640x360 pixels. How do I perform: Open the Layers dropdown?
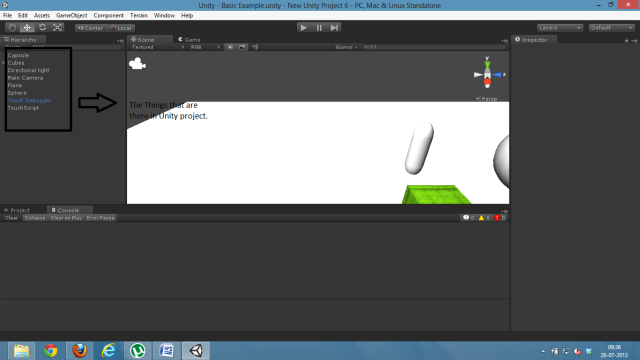tap(560, 28)
